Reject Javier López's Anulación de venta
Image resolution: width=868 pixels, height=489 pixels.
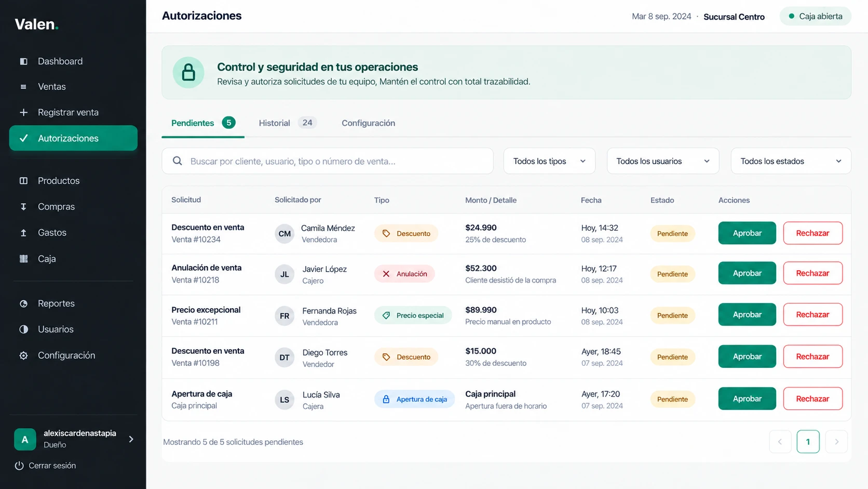pyautogui.click(x=812, y=273)
